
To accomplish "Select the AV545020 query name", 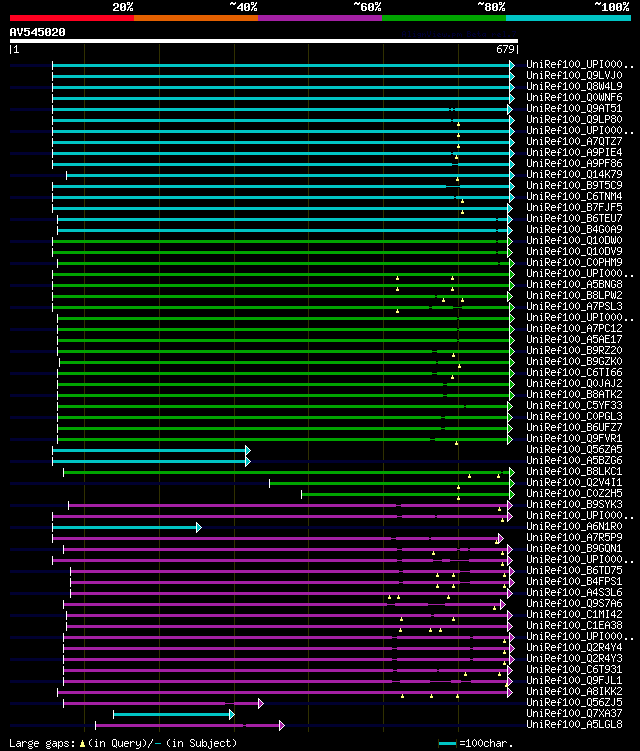I will (x=37, y=32).
